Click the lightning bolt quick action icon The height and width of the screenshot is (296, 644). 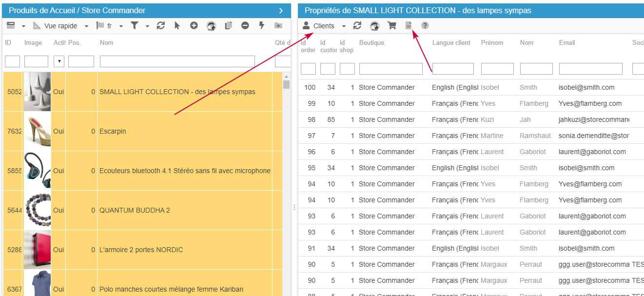(x=261, y=26)
